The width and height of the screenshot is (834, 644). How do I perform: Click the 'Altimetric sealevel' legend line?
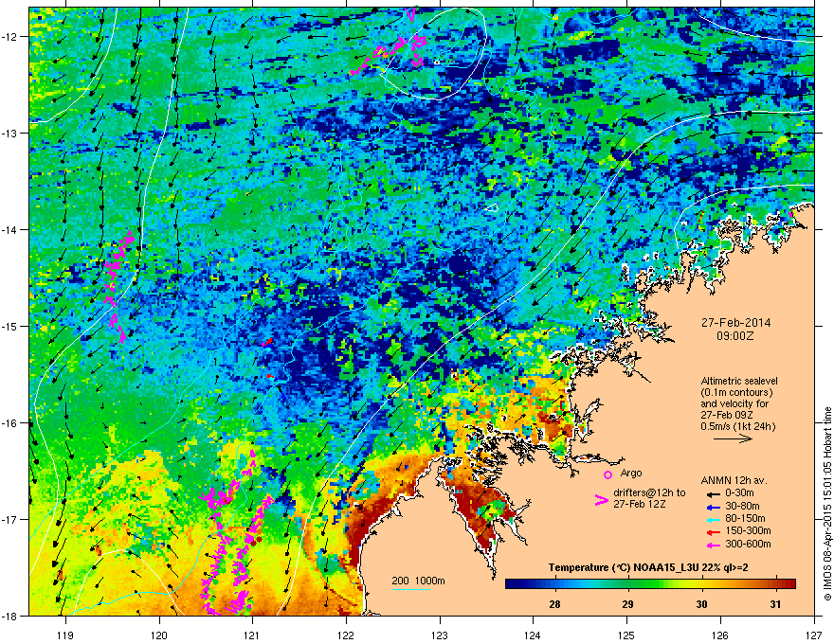click(x=739, y=381)
